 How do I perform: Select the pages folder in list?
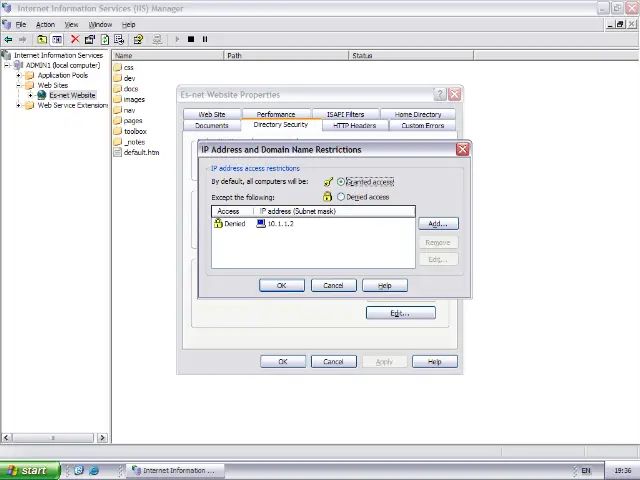click(x=128, y=120)
